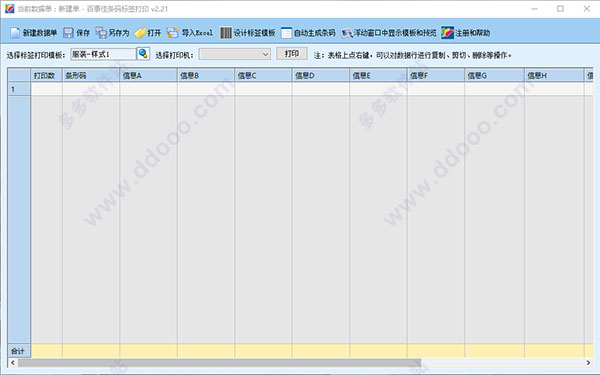Close the application window
This screenshot has height=375, width=600.
click(587, 8)
